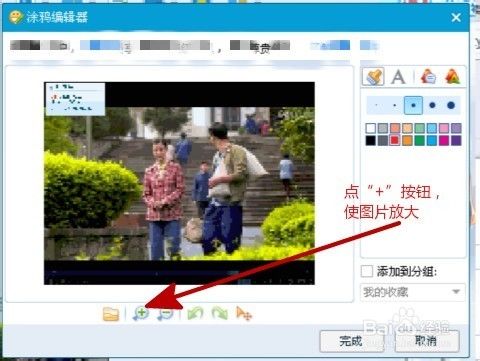
Task: Choose the dark purple color swatch
Action: (x=456, y=140)
